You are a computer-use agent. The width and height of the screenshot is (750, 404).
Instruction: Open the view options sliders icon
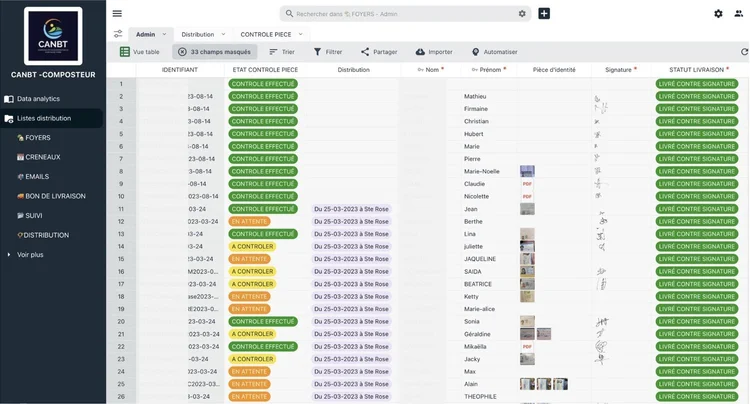tap(118, 34)
